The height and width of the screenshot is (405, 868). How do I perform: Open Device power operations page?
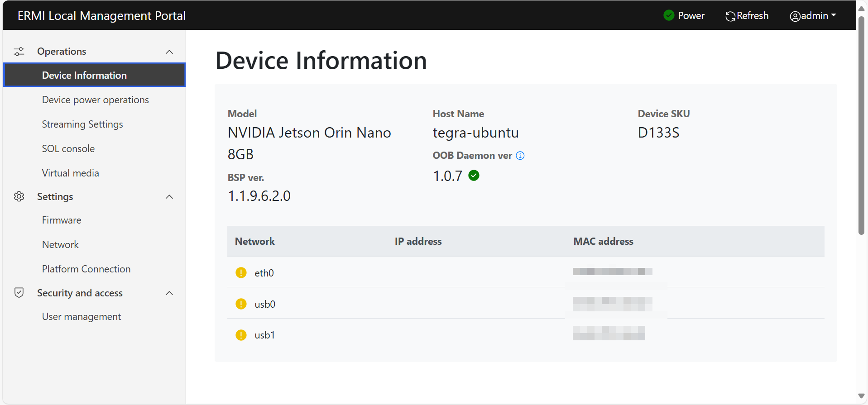pos(95,100)
